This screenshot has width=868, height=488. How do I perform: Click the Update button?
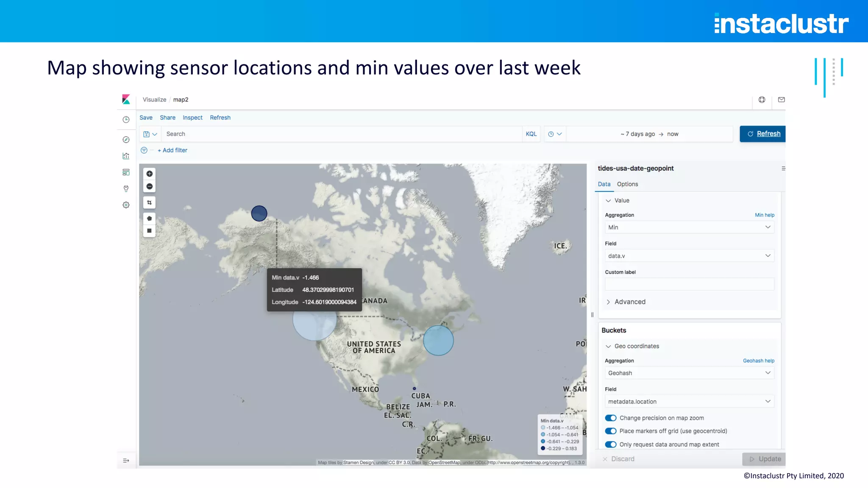click(764, 459)
